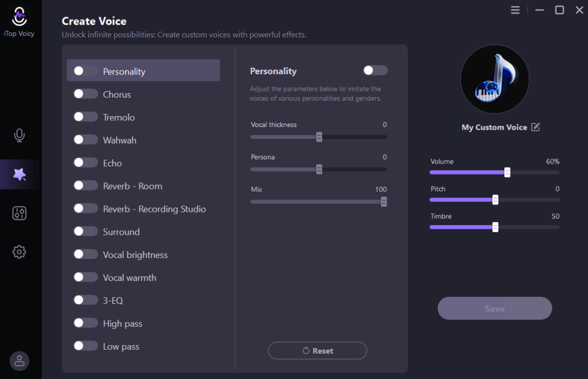Image resolution: width=588 pixels, height=379 pixels.
Task: Click the music note voice avatar thumbnail
Action: (x=494, y=79)
